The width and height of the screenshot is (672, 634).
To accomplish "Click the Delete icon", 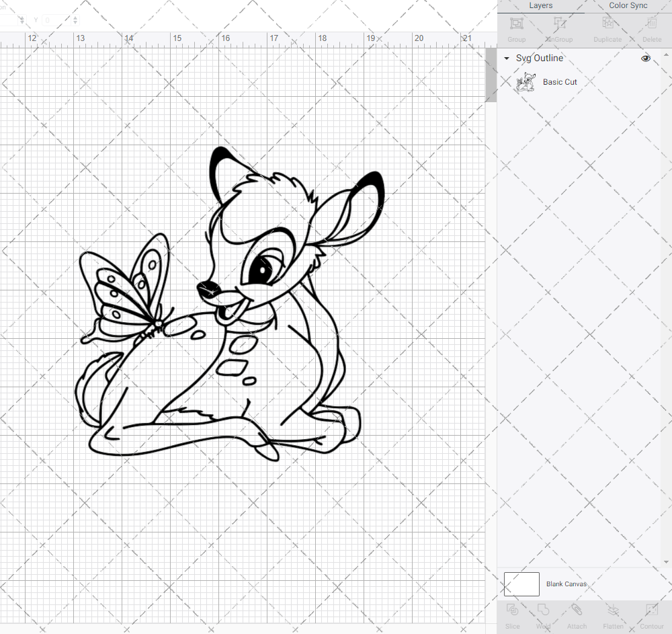I will 651,27.
